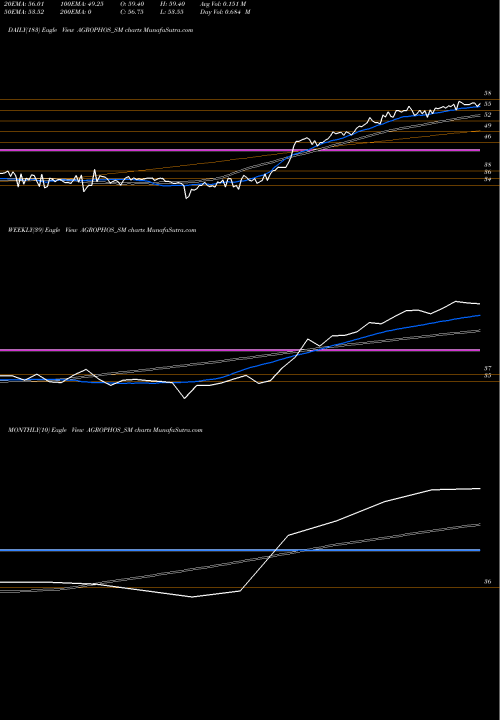Click the 49 price label on daily chart

pos(487,125)
